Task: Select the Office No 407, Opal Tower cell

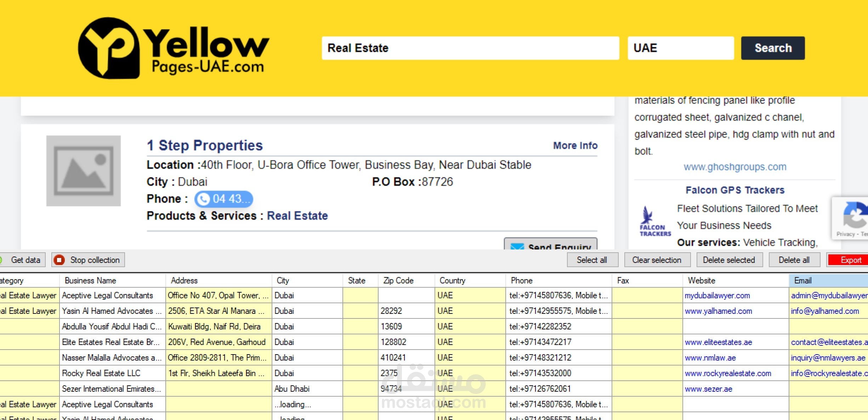Action: pyautogui.click(x=219, y=295)
